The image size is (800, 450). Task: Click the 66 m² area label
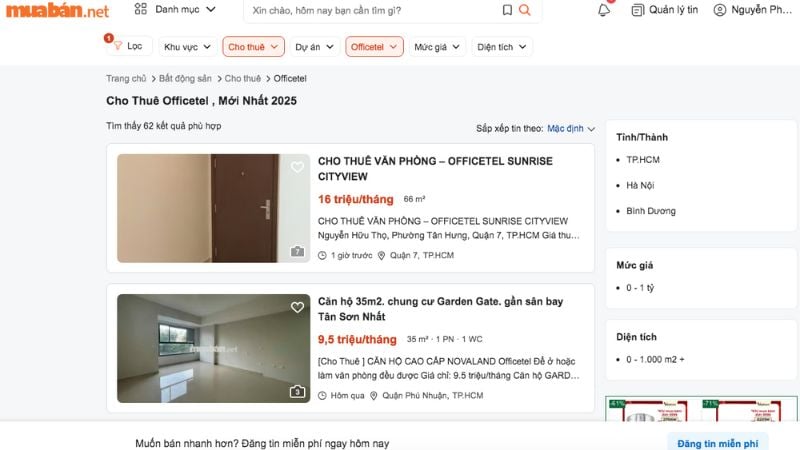click(x=414, y=199)
